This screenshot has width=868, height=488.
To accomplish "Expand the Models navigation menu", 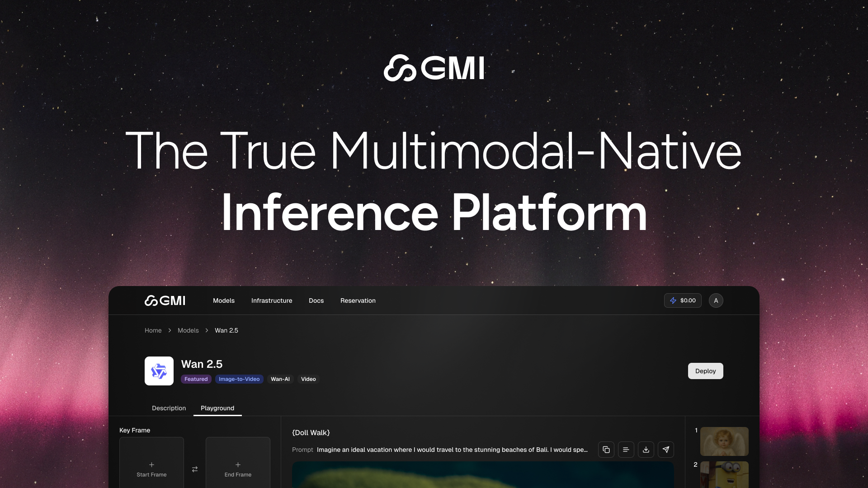I will click(223, 300).
